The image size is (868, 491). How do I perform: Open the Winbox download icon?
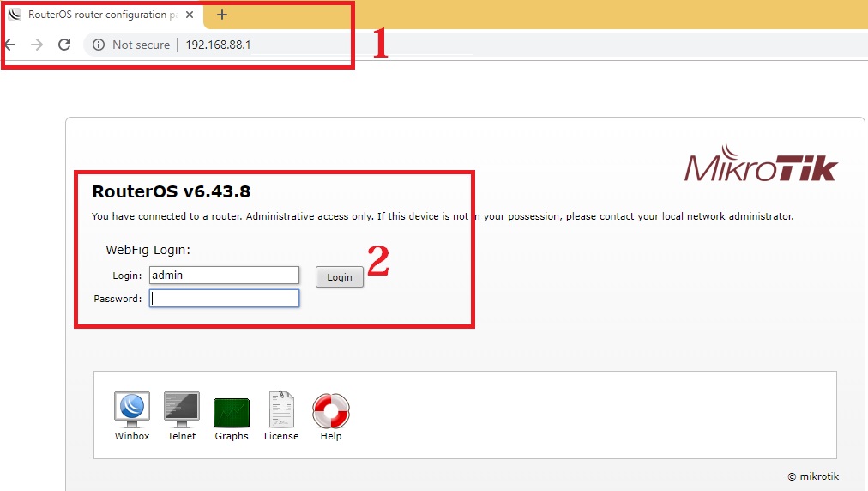click(x=132, y=409)
